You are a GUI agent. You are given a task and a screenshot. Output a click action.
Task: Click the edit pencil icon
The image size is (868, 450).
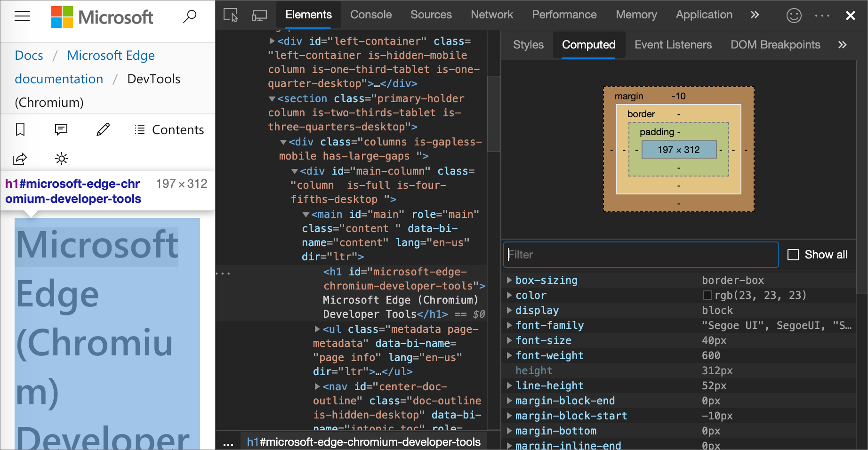click(103, 129)
